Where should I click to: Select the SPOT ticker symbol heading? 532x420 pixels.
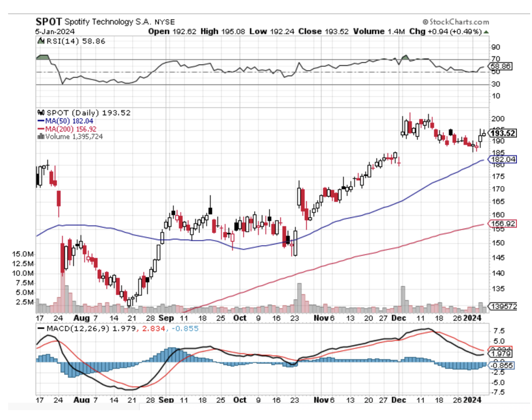(49, 22)
